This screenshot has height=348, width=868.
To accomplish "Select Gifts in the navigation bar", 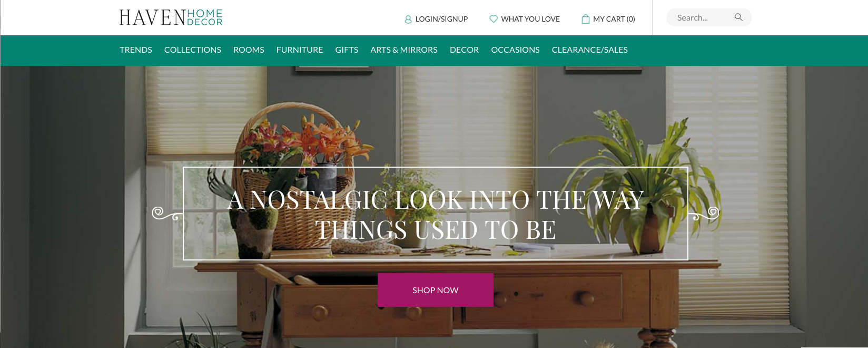I will [x=347, y=50].
